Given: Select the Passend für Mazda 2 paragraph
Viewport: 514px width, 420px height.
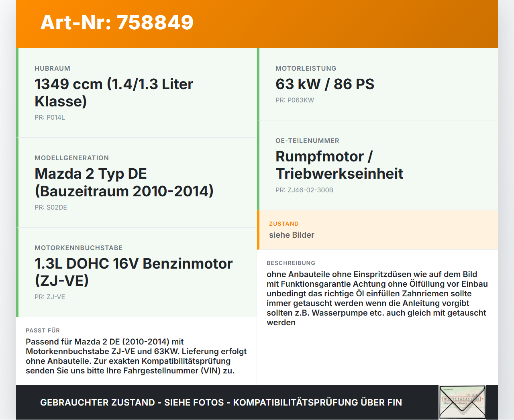Looking at the screenshot, I should [136, 356].
